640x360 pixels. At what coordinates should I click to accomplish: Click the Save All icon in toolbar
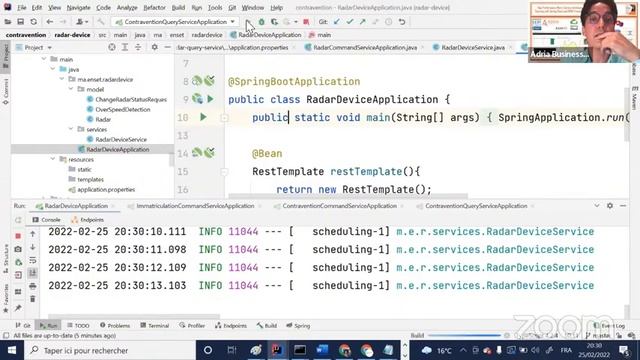click(x=20, y=22)
